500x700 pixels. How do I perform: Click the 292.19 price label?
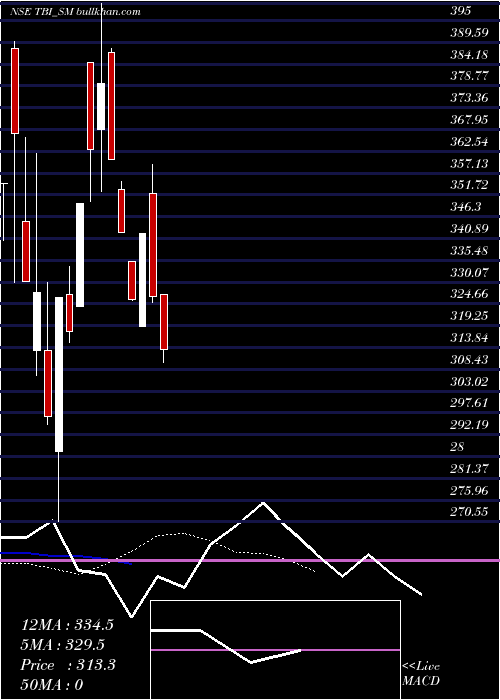coord(469,425)
